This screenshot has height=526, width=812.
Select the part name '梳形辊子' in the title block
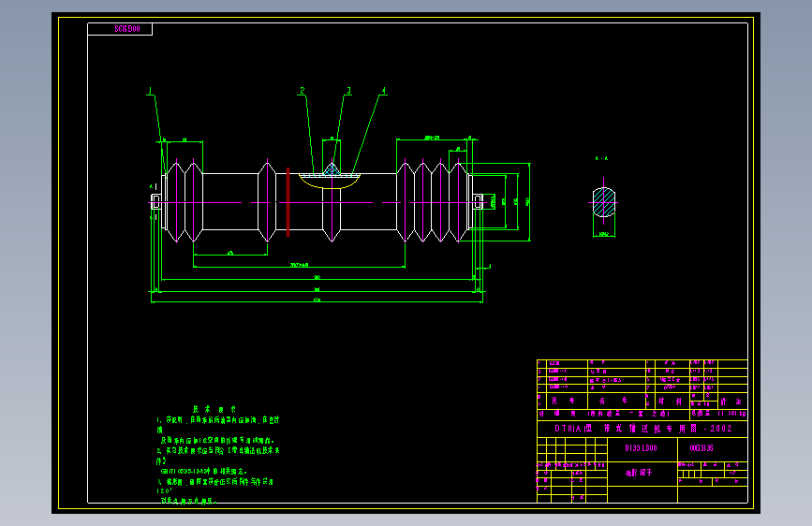pyautogui.click(x=639, y=473)
